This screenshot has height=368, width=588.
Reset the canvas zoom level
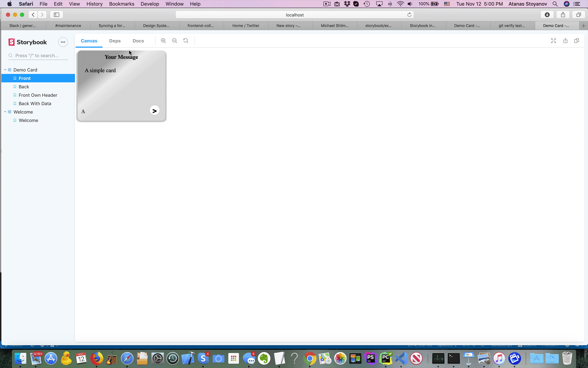(x=186, y=41)
